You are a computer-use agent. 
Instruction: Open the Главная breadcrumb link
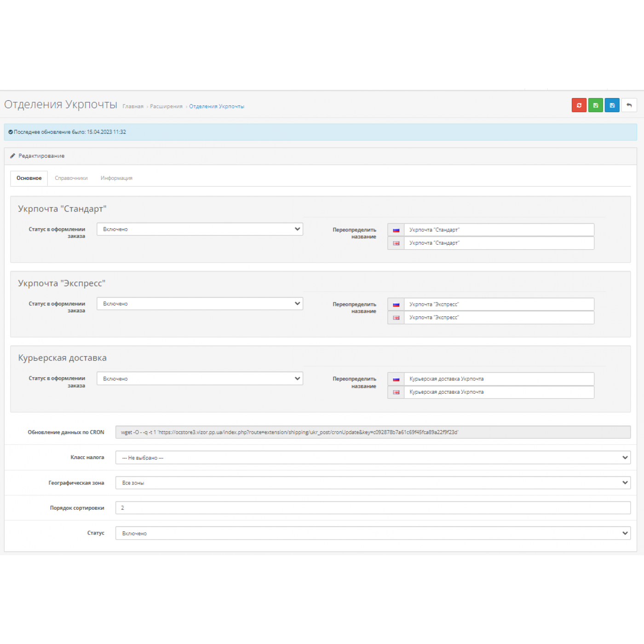(x=133, y=106)
